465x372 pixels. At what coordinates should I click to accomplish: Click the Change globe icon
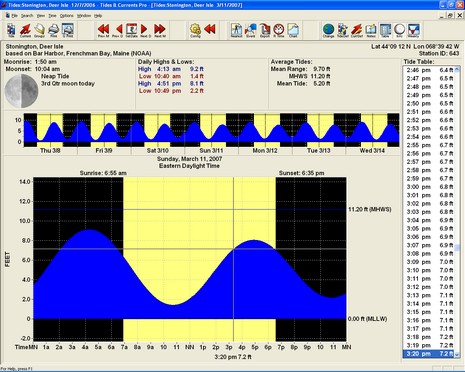(329, 30)
